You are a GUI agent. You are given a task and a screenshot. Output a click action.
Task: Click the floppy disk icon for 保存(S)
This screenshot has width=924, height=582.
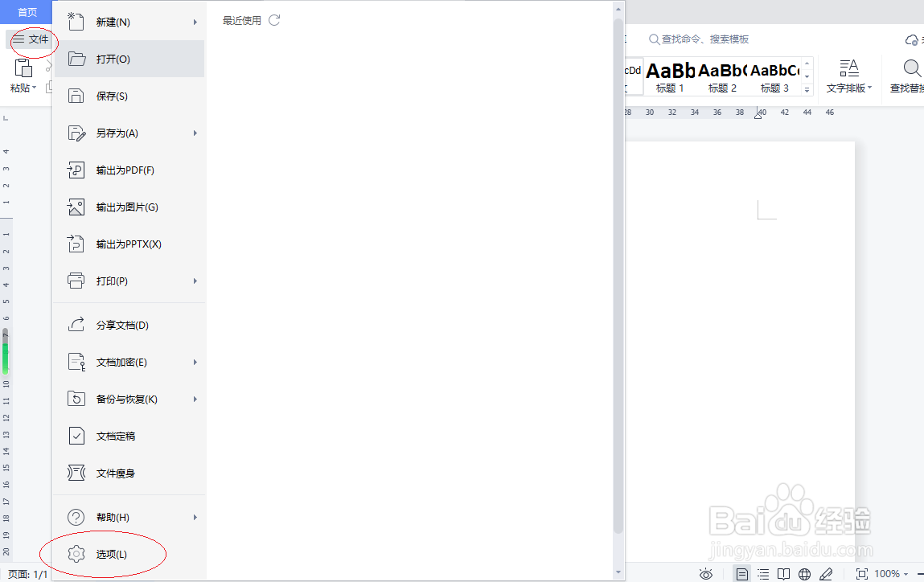coord(76,96)
